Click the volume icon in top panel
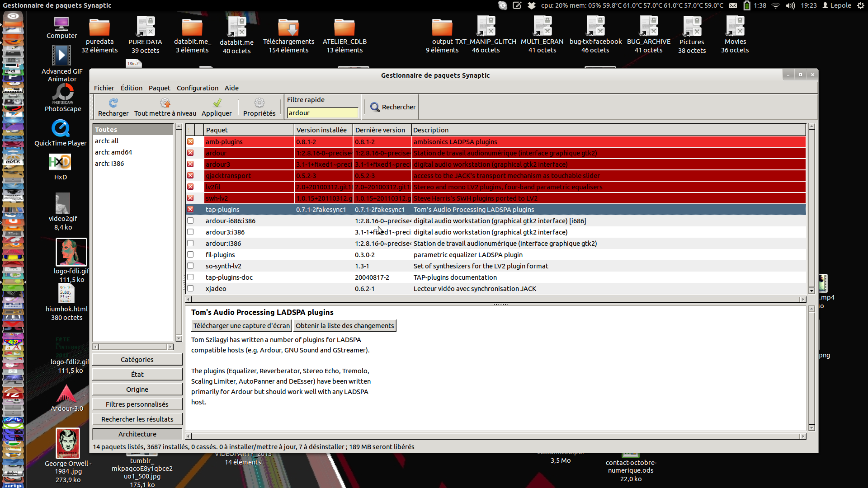868x488 pixels. 790,5
